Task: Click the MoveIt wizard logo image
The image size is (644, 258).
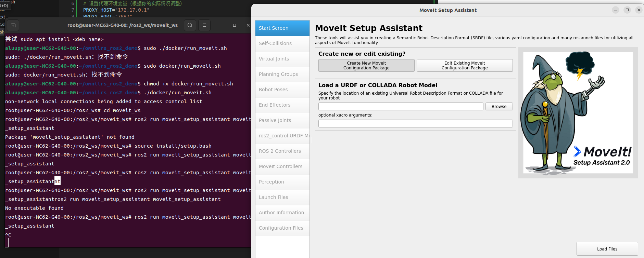Action: [578, 113]
